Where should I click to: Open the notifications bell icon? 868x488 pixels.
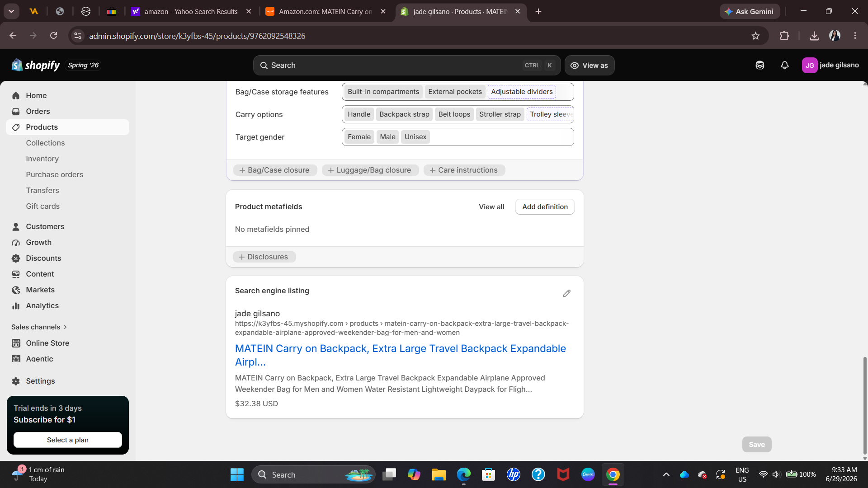pyautogui.click(x=785, y=66)
